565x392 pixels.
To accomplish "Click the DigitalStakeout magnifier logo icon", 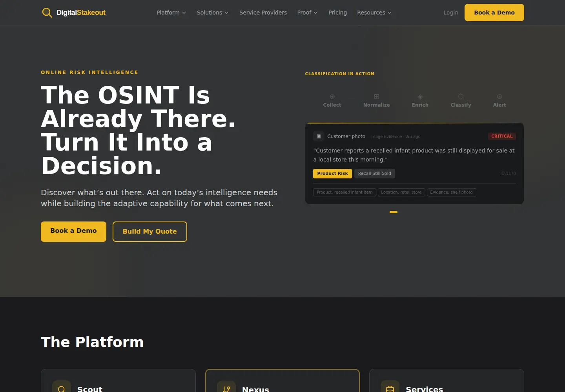I will coord(47,13).
